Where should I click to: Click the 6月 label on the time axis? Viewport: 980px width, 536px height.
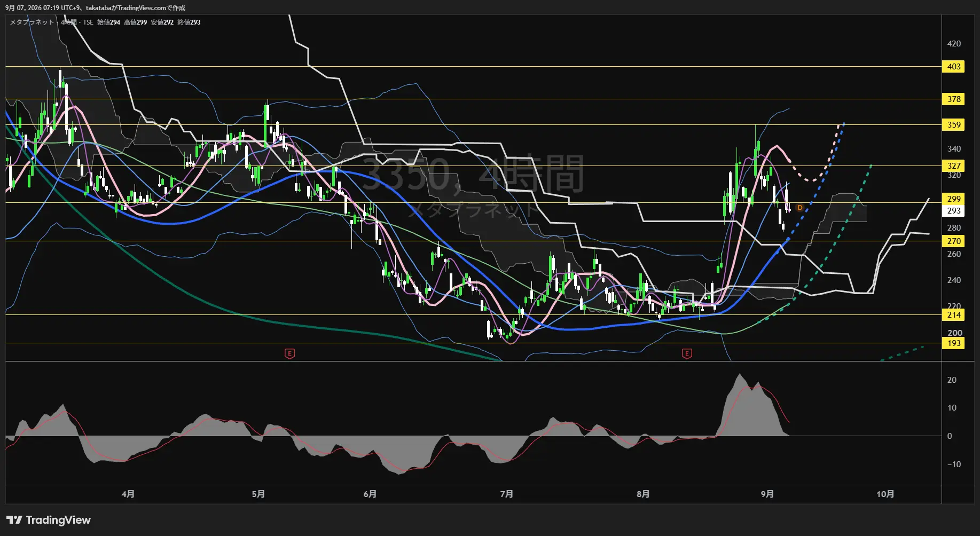pyautogui.click(x=370, y=494)
